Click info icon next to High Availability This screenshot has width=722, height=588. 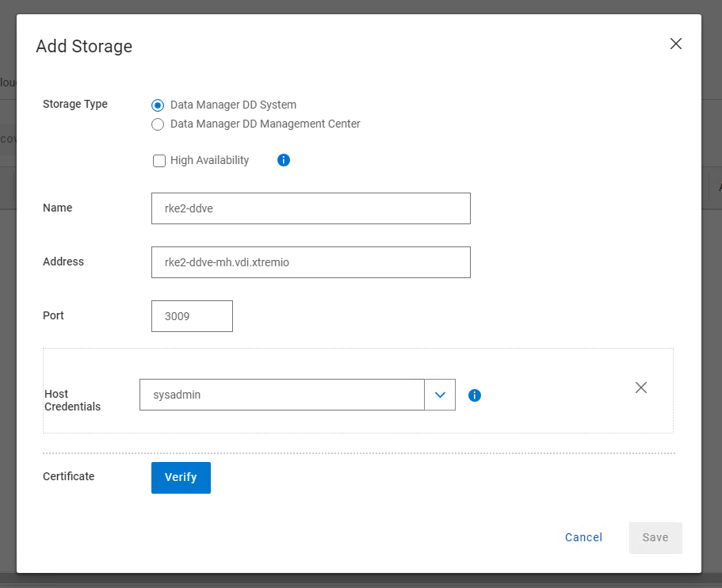click(x=284, y=160)
